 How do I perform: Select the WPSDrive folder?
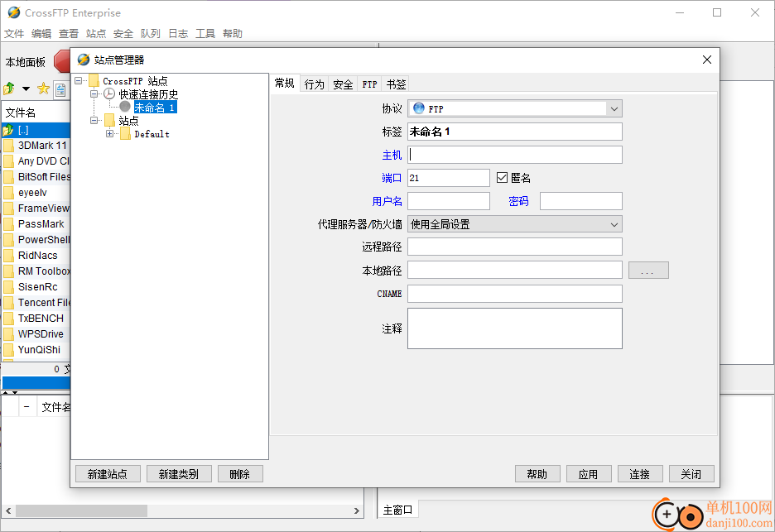(x=36, y=334)
